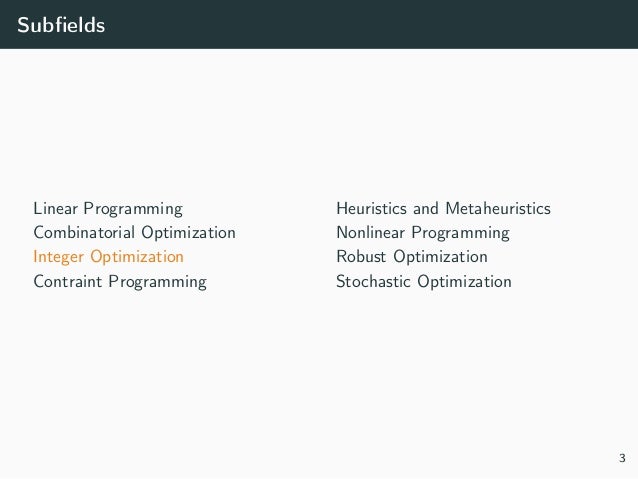
Task: Click the Combinatorial Optimization entry
Action: pos(135,233)
